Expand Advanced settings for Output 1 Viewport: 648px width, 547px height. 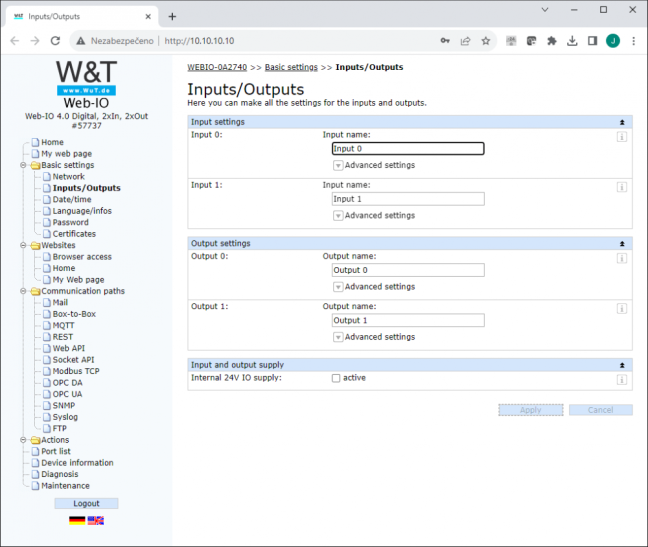point(338,337)
